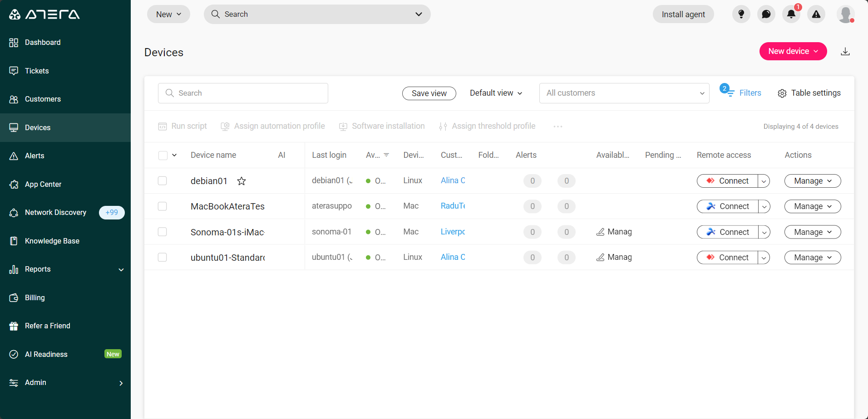Click the pencil edit icon in ubuntu01-Standard row
The width and height of the screenshot is (868, 419).
click(600, 257)
